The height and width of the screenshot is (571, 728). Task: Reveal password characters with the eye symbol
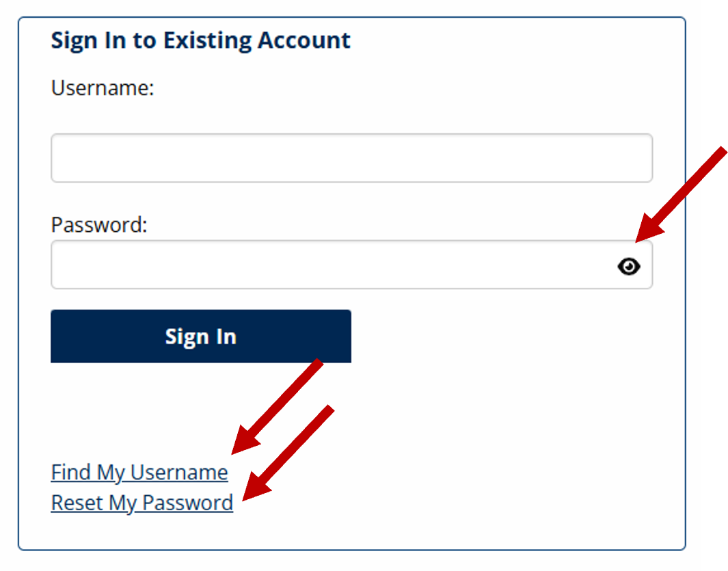pos(629,267)
